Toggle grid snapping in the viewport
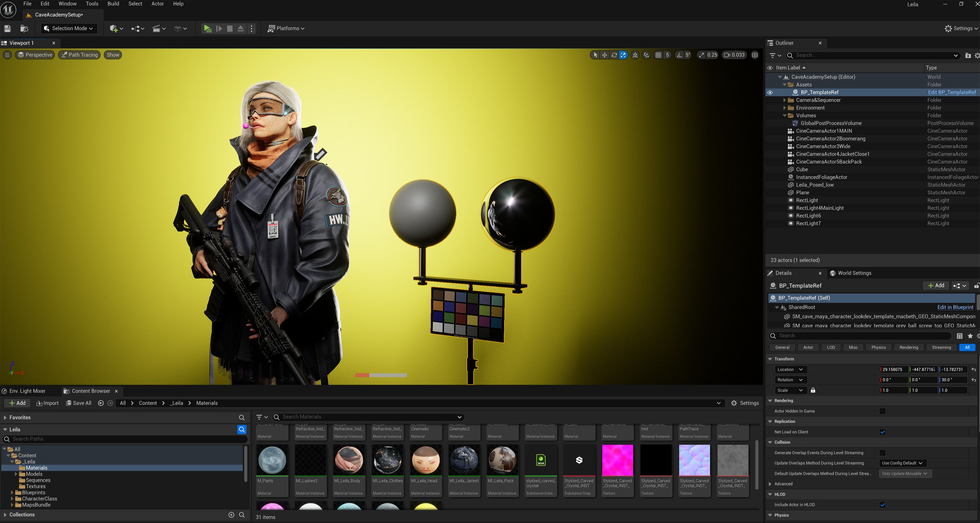The image size is (980, 523). click(x=658, y=55)
